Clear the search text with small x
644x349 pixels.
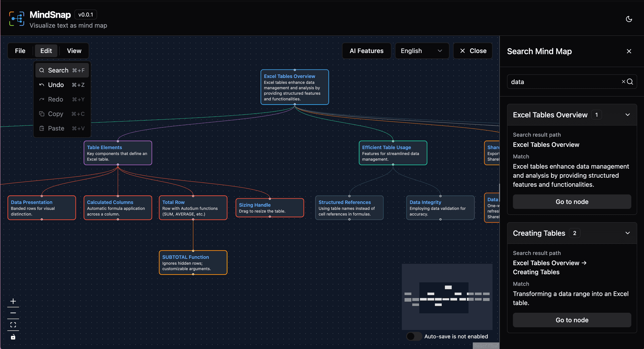[623, 82]
